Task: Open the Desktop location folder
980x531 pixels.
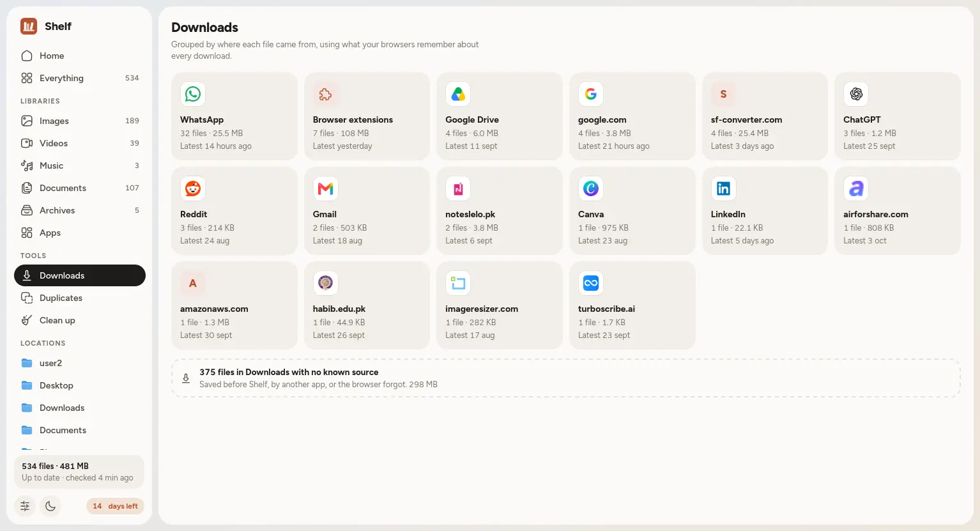Action: 80,385
